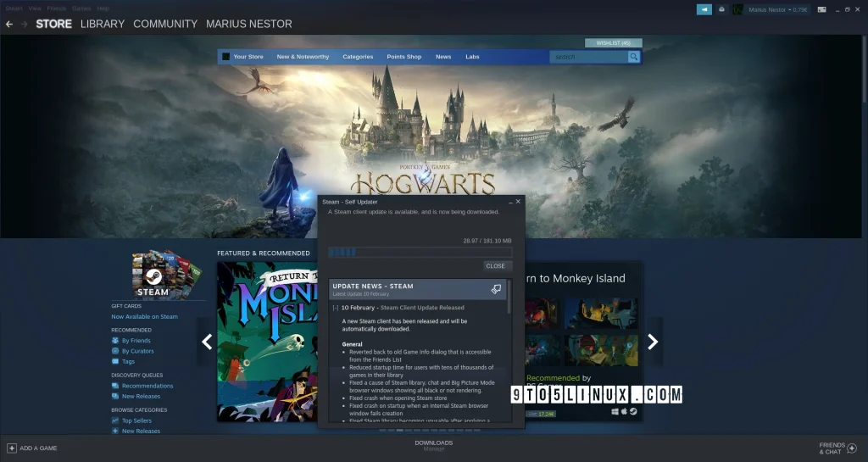Switch to the STORE section
The image size is (868, 462).
[x=53, y=24]
